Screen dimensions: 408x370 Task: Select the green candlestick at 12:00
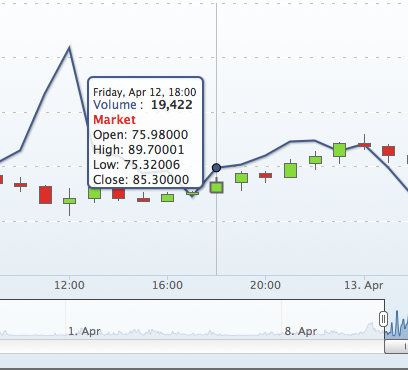69,201
